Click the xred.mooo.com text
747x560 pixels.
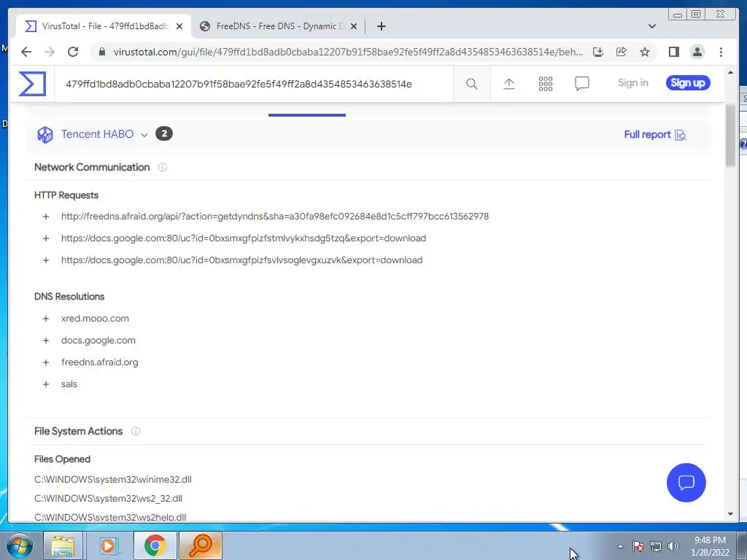coord(95,319)
